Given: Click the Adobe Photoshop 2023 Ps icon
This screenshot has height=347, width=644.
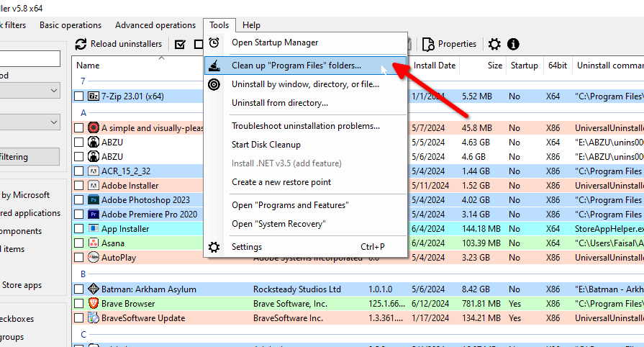Looking at the screenshot, I should 94,200.
